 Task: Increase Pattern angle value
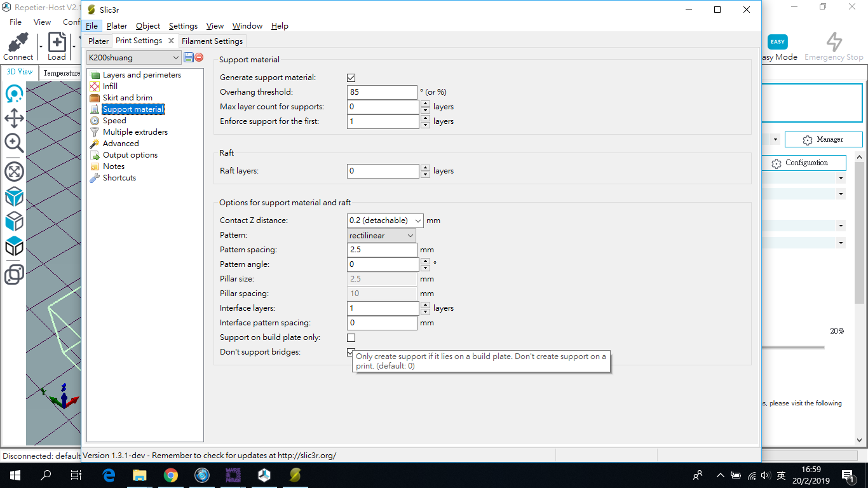(425, 261)
